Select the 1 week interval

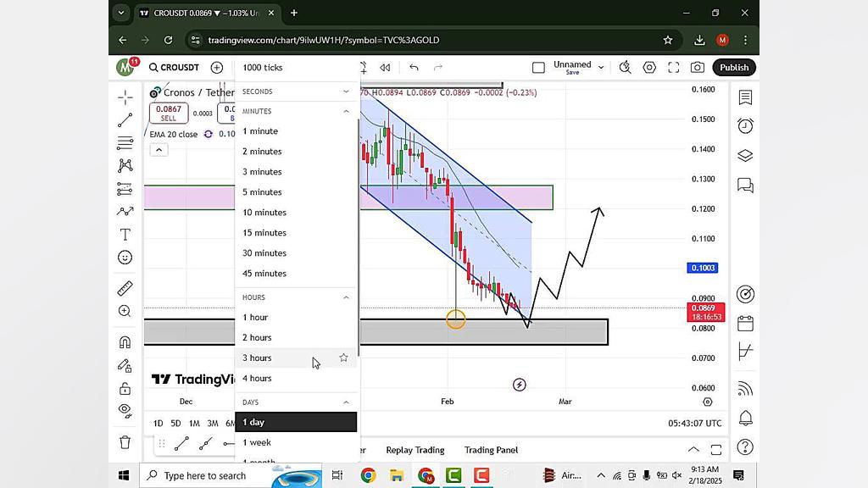coord(296,442)
